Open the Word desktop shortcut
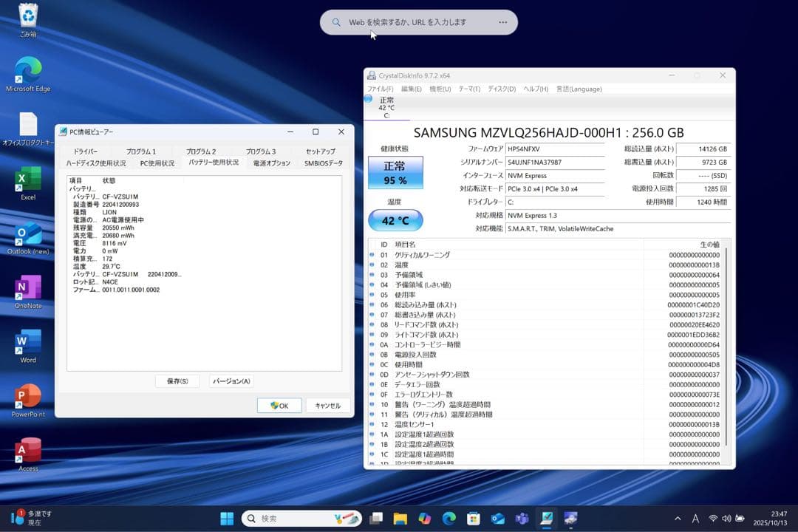 (x=28, y=347)
